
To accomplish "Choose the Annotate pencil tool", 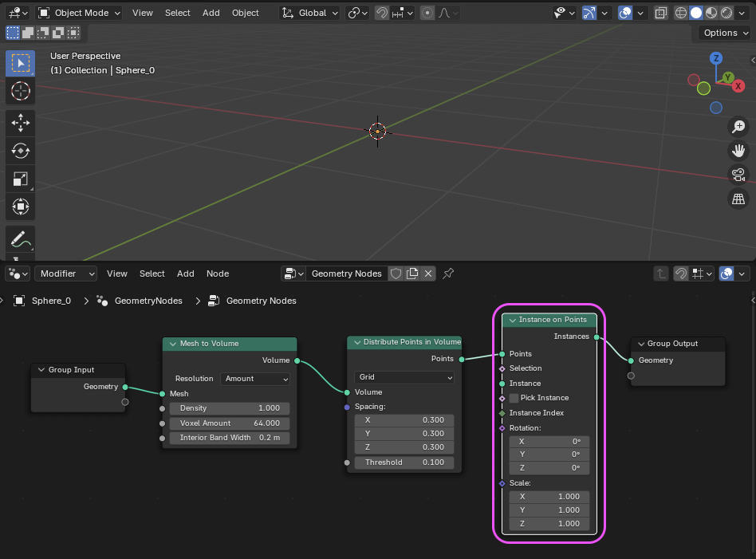I will pos(20,238).
